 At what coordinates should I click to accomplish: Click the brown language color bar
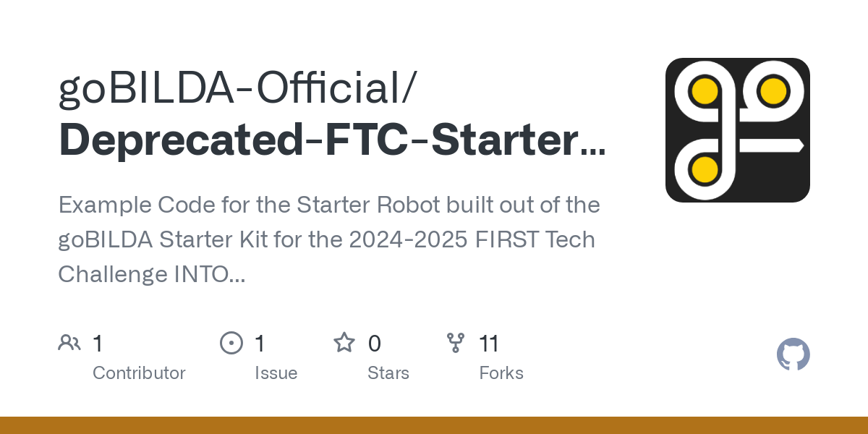click(434, 425)
